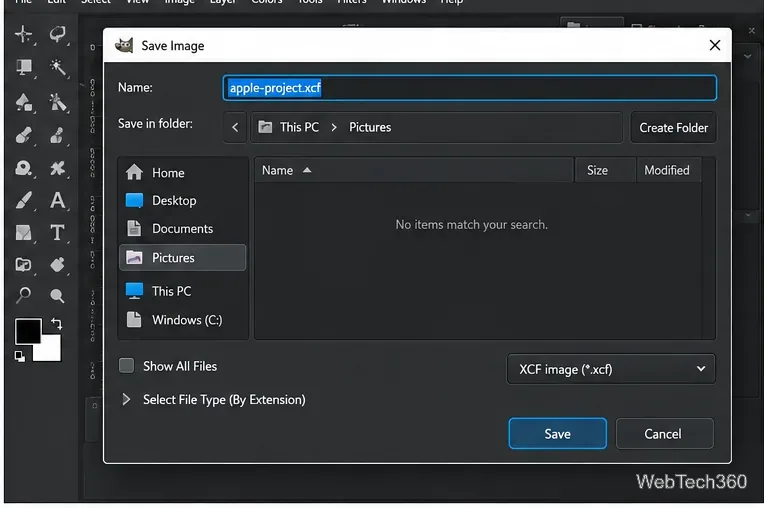
Task: Click the folder icon before This PC breadcrumb
Action: 265,127
